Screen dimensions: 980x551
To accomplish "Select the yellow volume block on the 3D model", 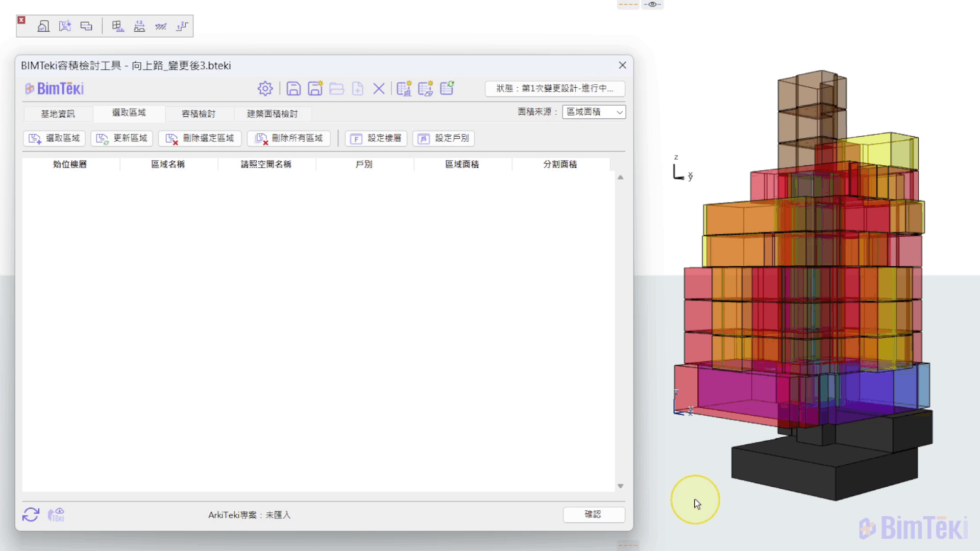I will 888,150.
